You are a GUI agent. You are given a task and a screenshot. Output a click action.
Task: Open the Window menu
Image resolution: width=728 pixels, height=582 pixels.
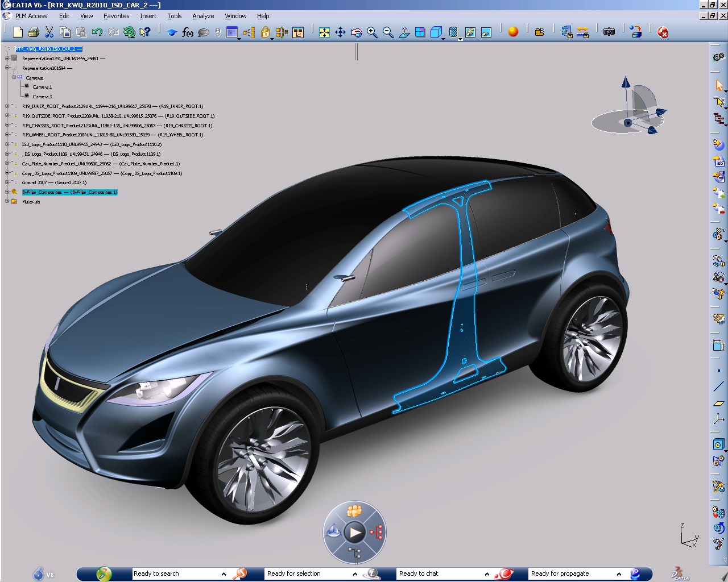[235, 16]
